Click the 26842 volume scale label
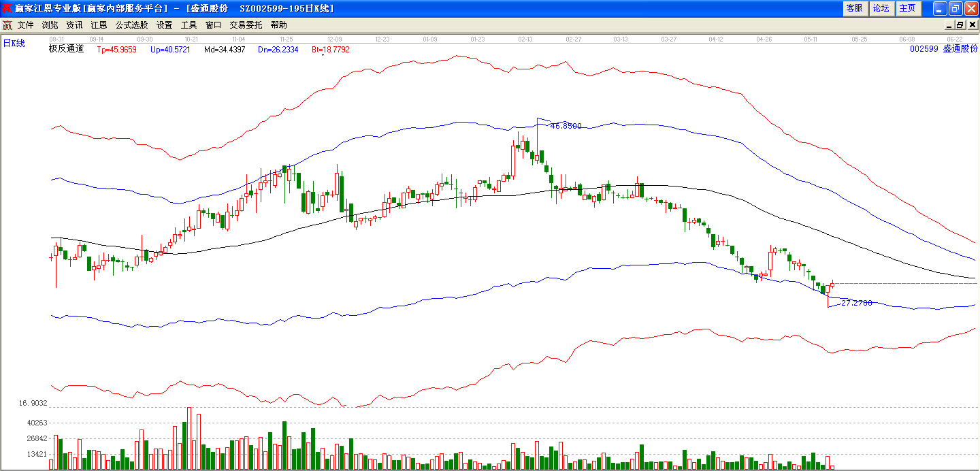980x471 pixels. [37, 438]
